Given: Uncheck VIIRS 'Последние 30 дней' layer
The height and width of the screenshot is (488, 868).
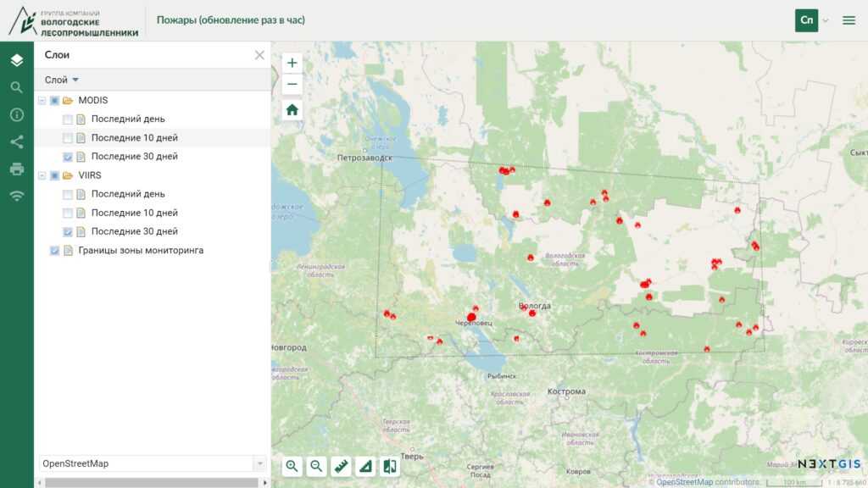Looking at the screenshot, I should (68, 231).
